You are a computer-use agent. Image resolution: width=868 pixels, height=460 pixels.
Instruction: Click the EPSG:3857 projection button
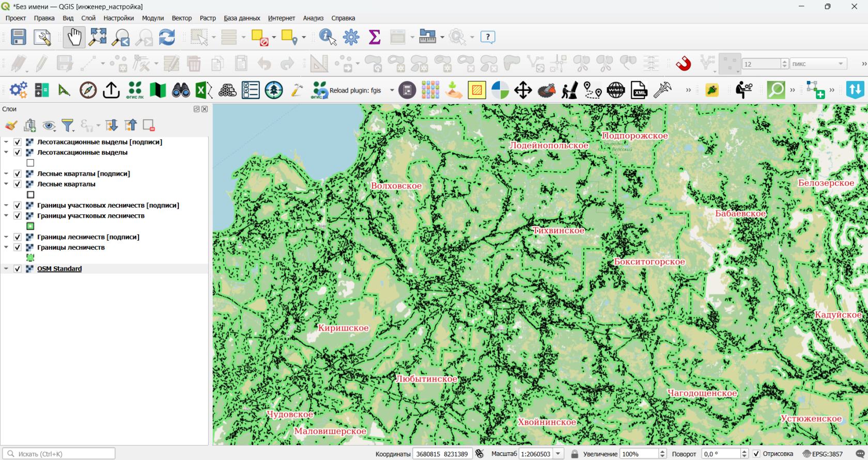pyautogui.click(x=823, y=454)
